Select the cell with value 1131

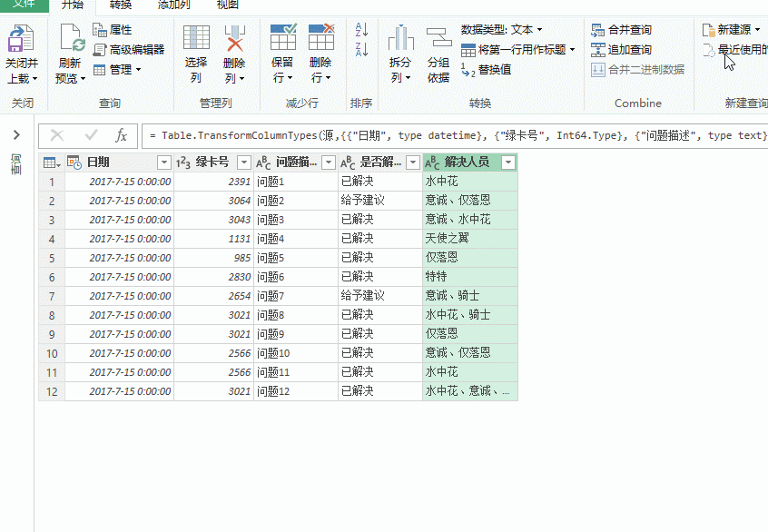point(213,239)
